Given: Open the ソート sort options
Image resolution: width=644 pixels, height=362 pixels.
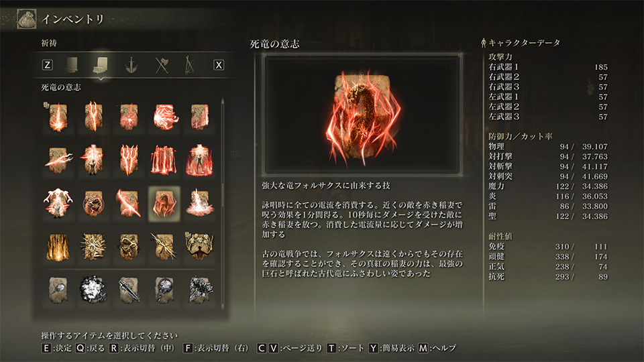Looking at the screenshot, I should (x=345, y=348).
